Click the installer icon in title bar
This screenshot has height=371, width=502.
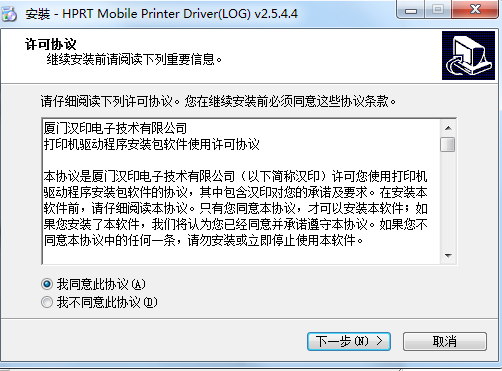(x=10, y=14)
